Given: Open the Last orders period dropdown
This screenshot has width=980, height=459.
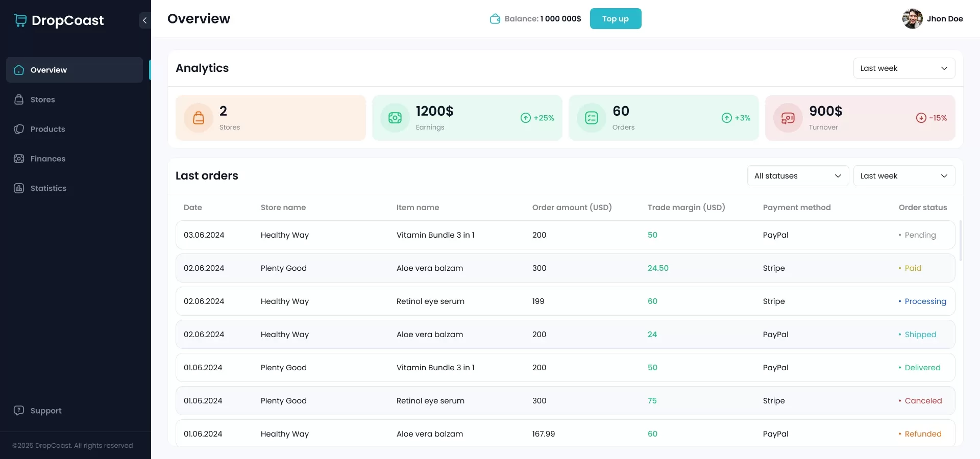Looking at the screenshot, I should coord(904,176).
